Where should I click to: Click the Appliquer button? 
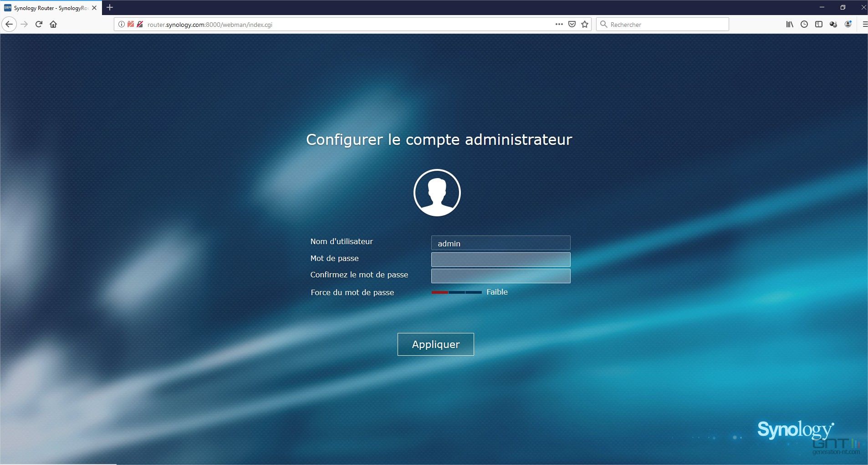(x=435, y=344)
